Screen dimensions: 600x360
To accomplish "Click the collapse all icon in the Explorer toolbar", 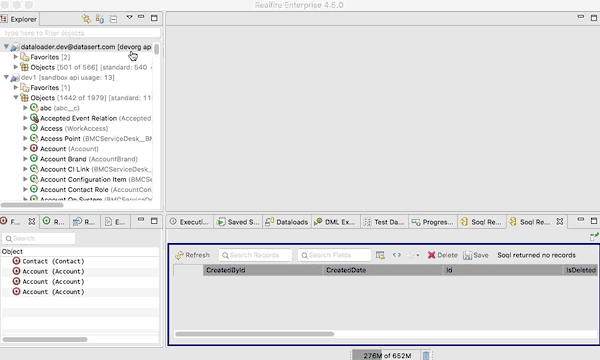I will [x=113, y=19].
